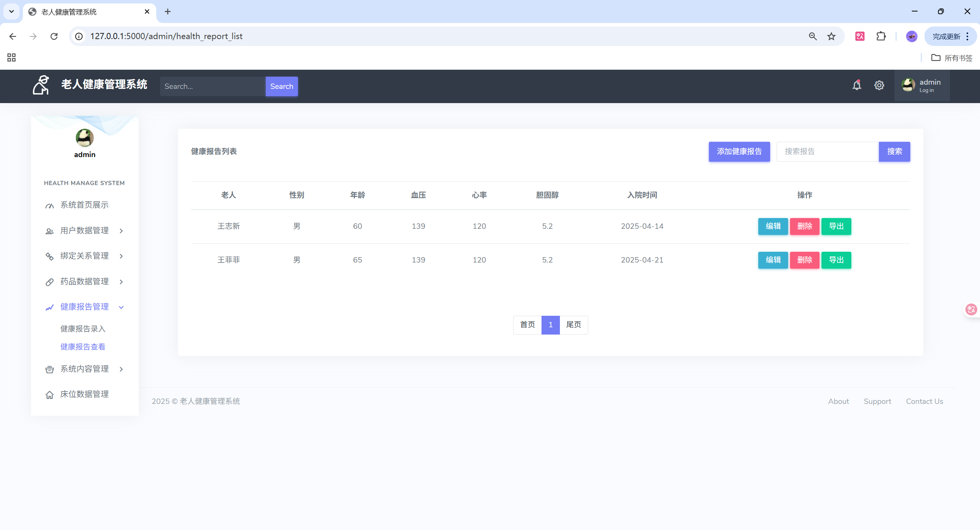Reload the page
This screenshot has height=530, width=980.
coord(54,36)
